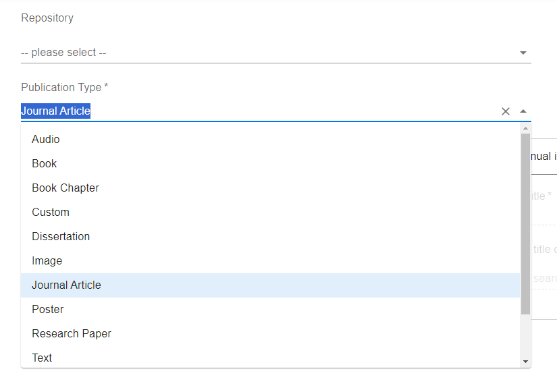Select the Image publication type

tap(47, 261)
